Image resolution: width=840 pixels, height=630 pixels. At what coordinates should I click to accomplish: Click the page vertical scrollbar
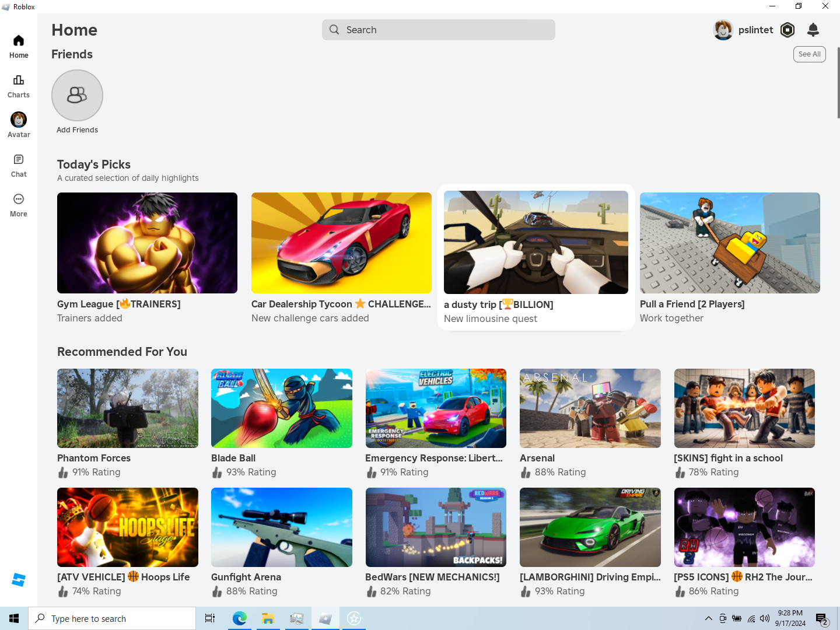pos(838,82)
